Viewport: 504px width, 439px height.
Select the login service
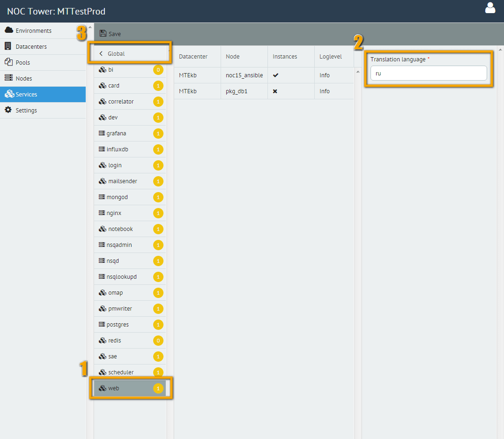point(130,165)
